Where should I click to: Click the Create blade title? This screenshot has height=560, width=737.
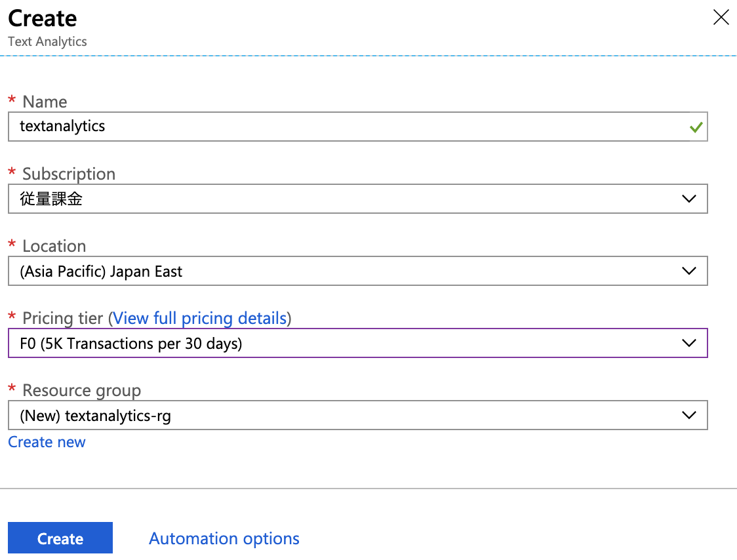click(x=42, y=18)
